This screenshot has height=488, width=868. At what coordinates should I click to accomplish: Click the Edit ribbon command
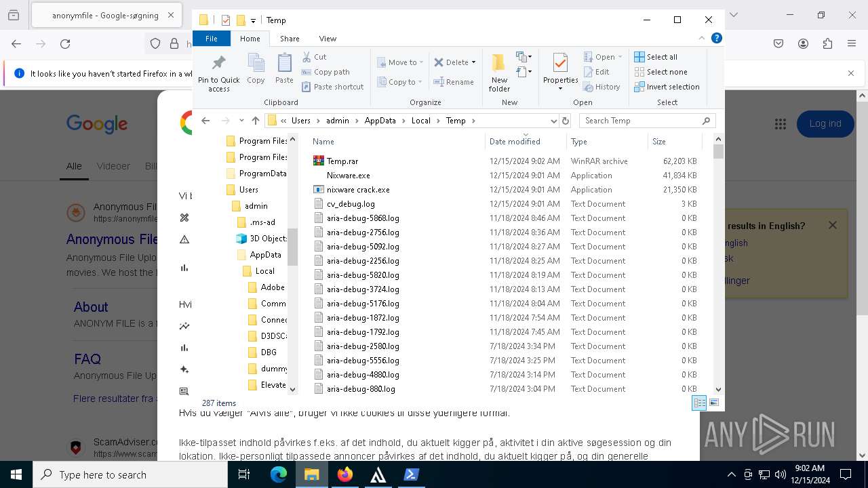pyautogui.click(x=596, y=72)
